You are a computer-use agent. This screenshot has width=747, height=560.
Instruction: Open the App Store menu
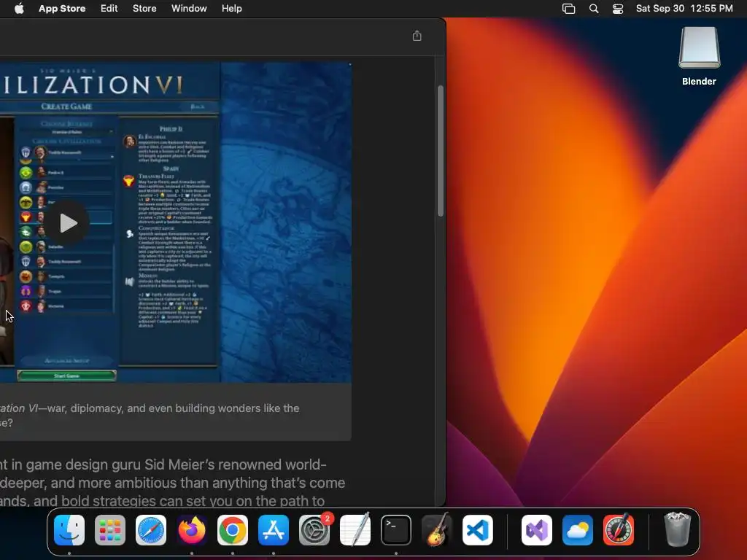[62, 9]
